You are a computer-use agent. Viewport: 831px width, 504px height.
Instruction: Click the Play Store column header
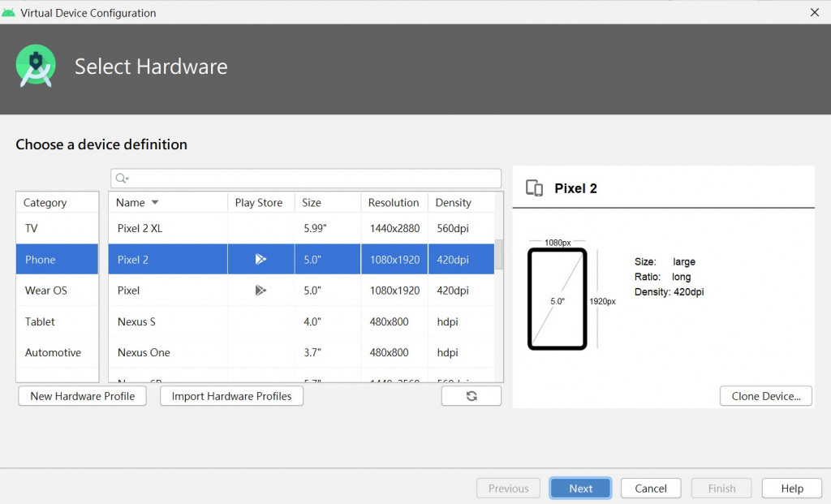click(x=260, y=202)
